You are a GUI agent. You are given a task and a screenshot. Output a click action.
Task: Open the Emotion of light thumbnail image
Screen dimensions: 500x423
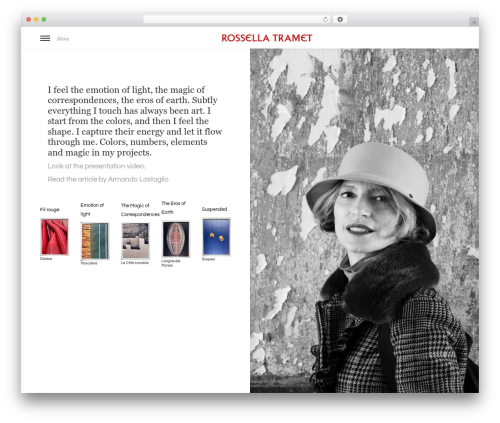pos(95,241)
